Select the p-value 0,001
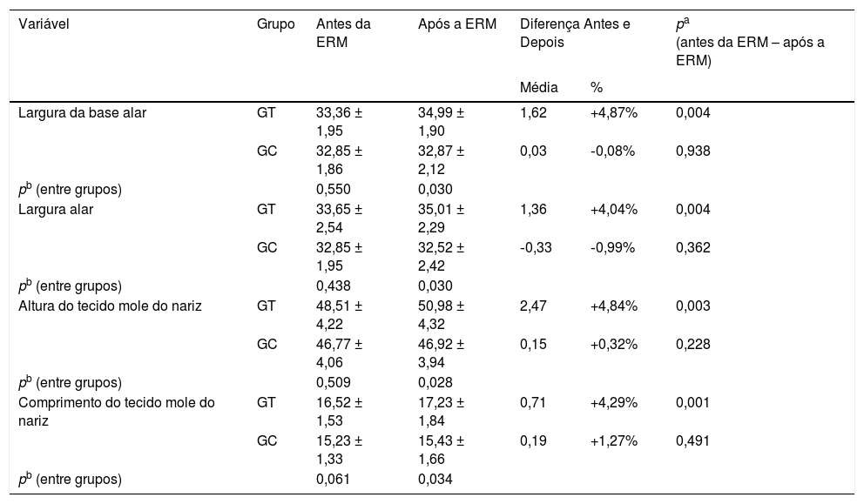The height and width of the screenshot is (504, 864). point(693,402)
